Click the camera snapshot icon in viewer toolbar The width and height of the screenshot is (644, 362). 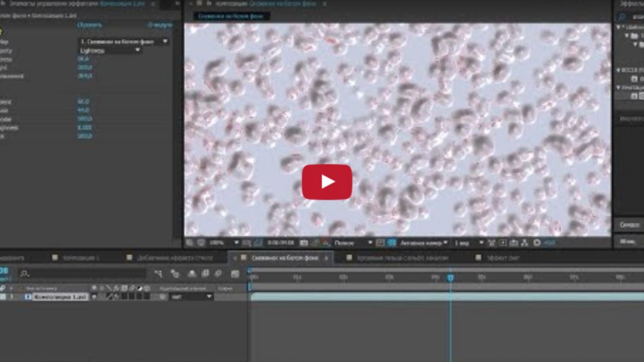[303, 242]
